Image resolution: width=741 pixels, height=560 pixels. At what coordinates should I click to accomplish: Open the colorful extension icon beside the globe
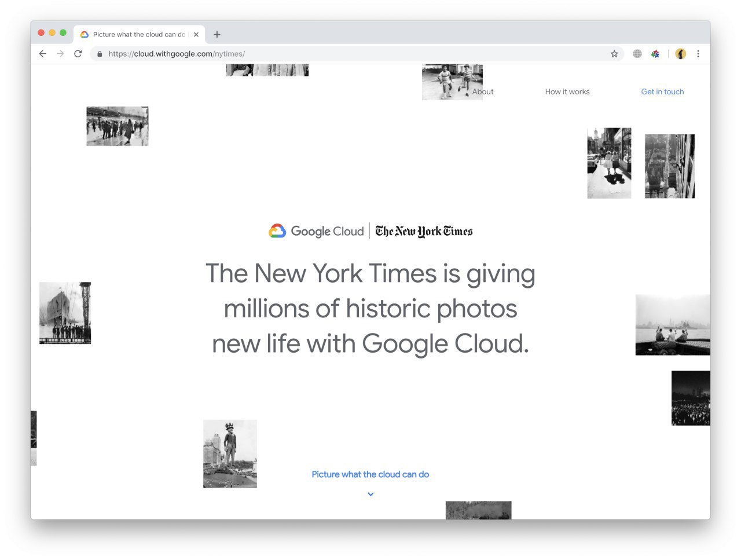pos(655,54)
